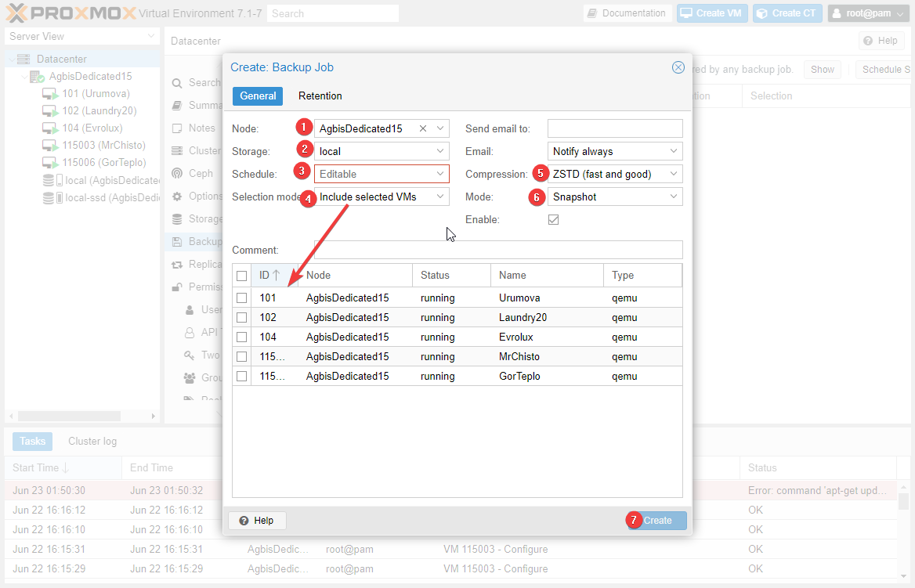Click the Cluster icon in side menu
Screen dimensions: 915x588
click(x=177, y=151)
